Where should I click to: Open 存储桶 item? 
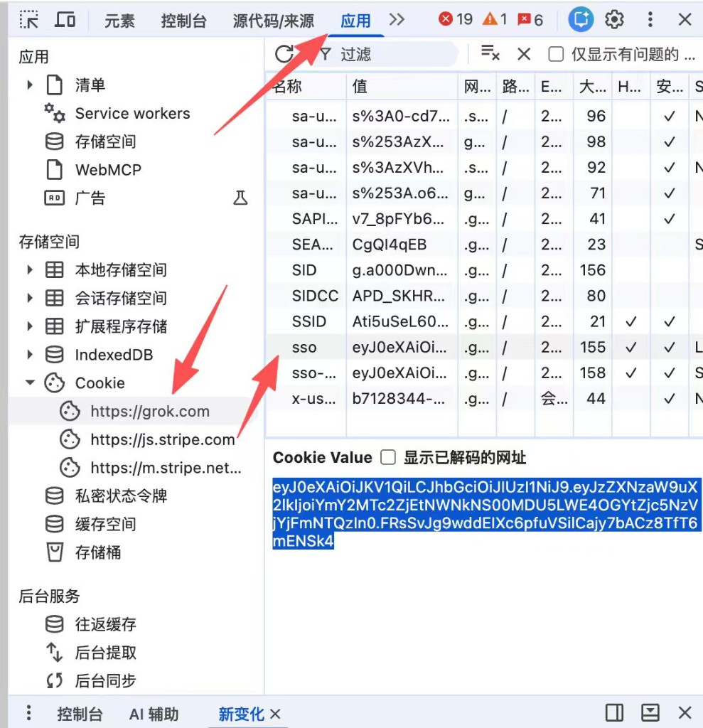[x=98, y=552]
